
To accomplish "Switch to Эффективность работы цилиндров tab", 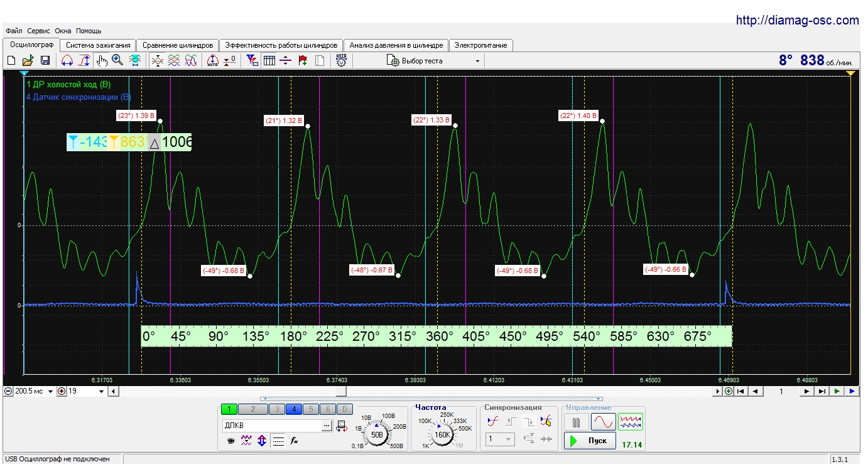I will [x=281, y=45].
